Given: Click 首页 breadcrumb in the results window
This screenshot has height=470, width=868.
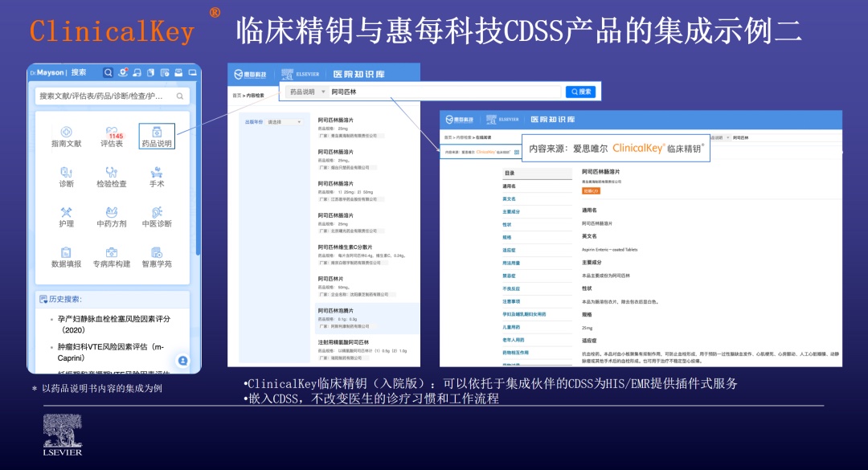Looking at the screenshot, I should click(x=236, y=96).
